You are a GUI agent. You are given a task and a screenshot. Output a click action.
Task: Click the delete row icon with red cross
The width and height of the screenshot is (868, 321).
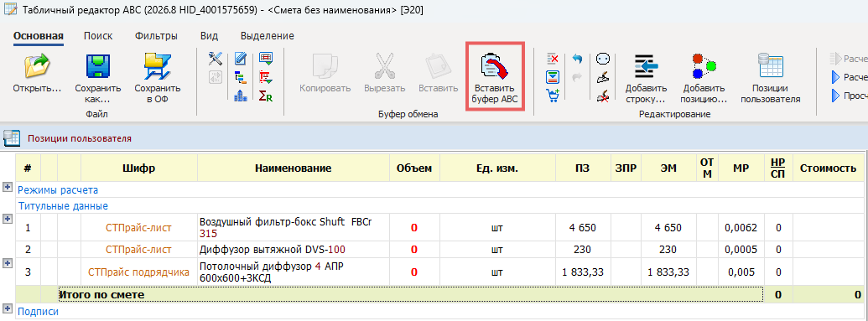pyautogui.click(x=552, y=58)
